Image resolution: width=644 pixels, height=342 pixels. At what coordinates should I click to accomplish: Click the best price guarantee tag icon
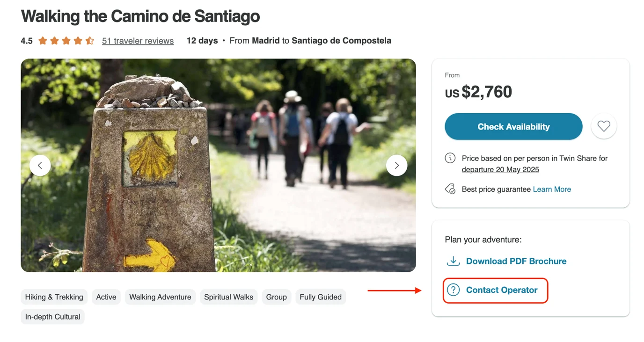450,189
